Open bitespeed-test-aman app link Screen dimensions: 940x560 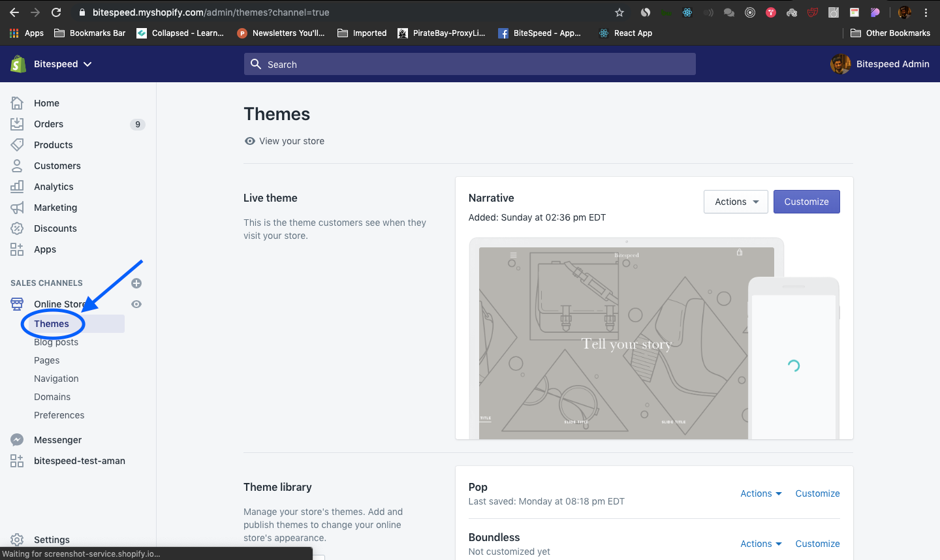pos(80,461)
